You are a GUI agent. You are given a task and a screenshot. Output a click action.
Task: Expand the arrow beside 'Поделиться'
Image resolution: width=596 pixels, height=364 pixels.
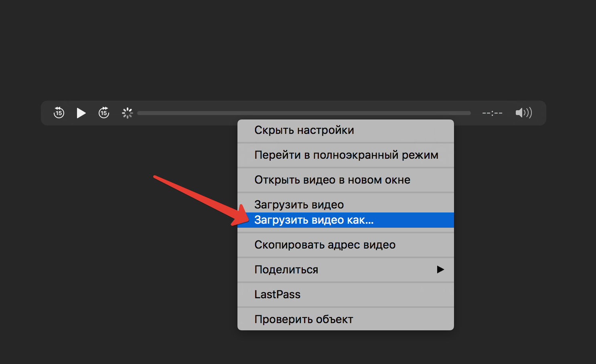pos(440,270)
